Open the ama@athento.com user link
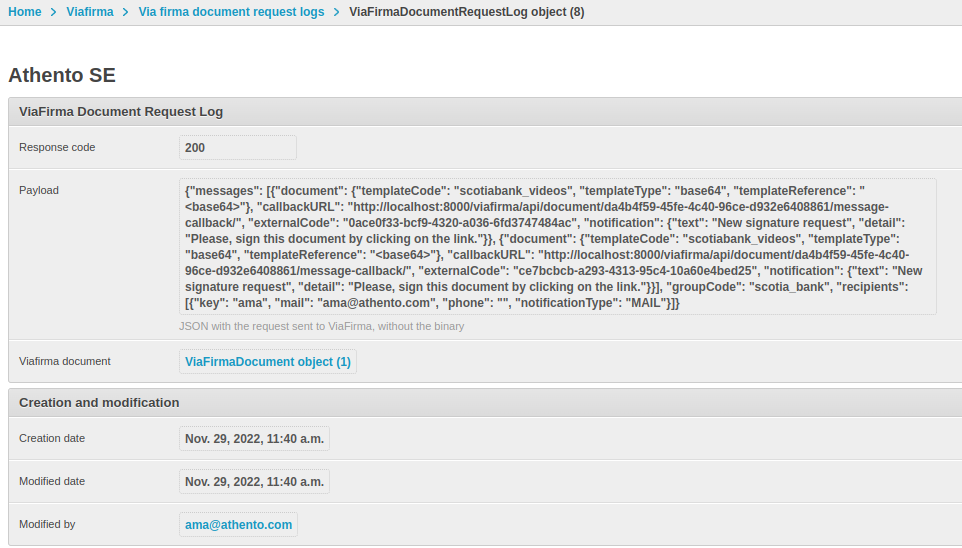This screenshot has height=548, width=962. (238, 524)
